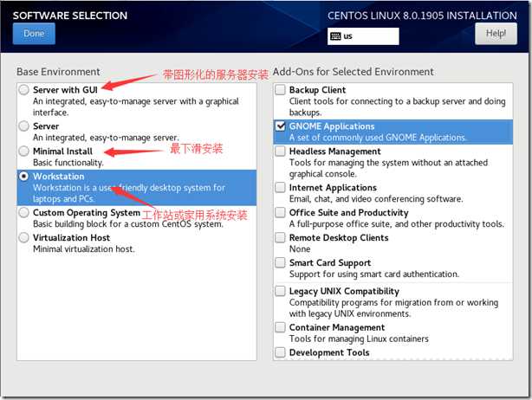This screenshot has width=532, height=400.
Task: Click 'Support for using smart card authentication.'
Action: [x=374, y=274]
